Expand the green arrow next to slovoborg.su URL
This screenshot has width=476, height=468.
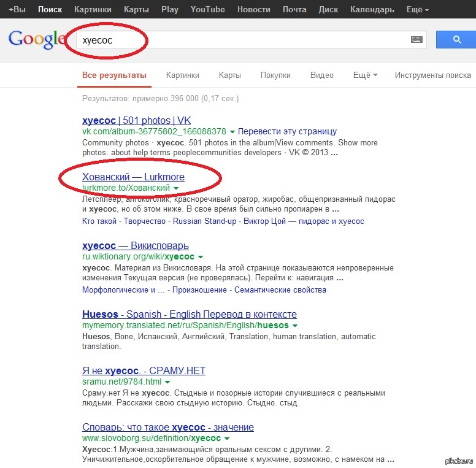[x=227, y=439]
